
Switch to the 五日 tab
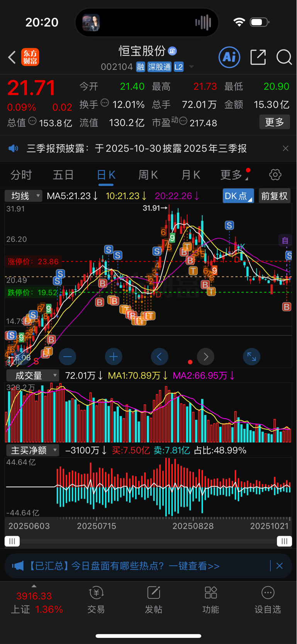pyautogui.click(x=63, y=175)
